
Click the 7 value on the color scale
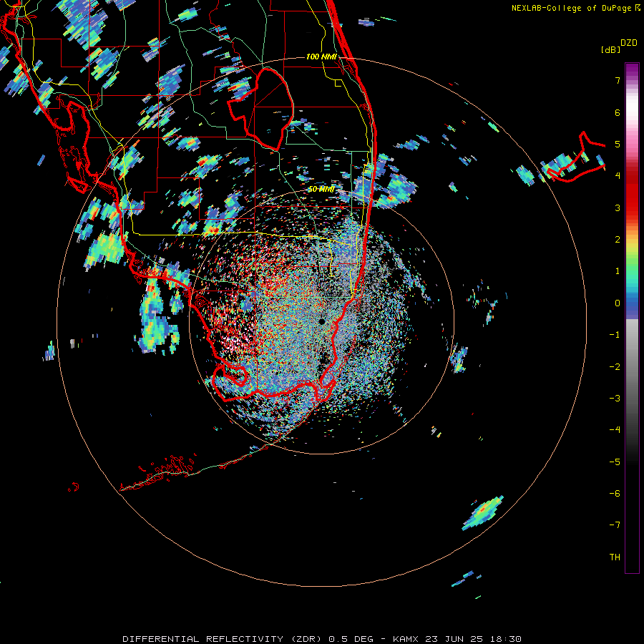618,80
